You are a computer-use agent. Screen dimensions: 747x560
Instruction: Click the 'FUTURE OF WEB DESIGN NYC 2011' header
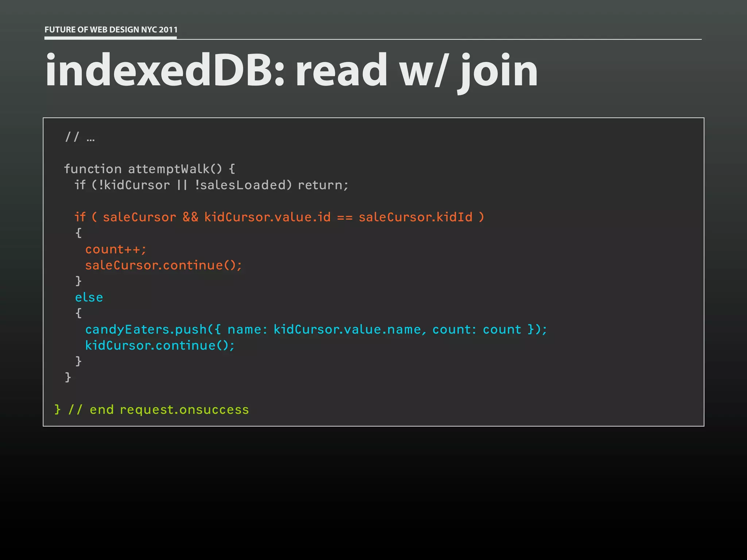(111, 30)
